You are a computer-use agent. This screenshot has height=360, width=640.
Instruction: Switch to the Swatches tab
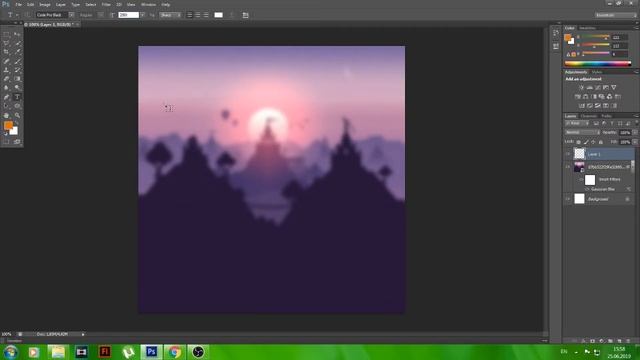pyautogui.click(x=587, y=28)
